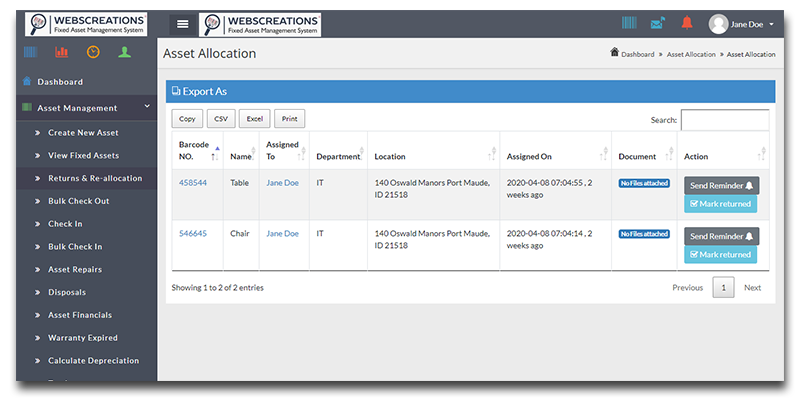Sort by Name column
Viewport: 800px width, 398px height.
[241, 151]
